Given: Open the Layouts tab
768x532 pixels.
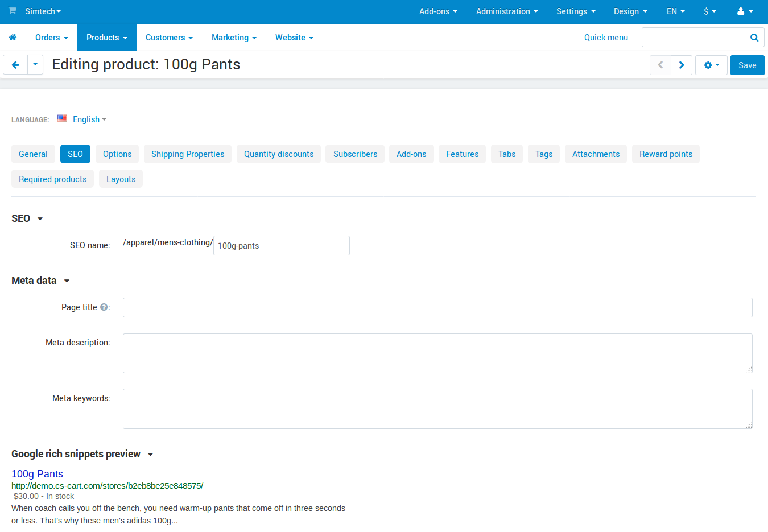Looking at the screenshot, I should (x=121, y=179).
